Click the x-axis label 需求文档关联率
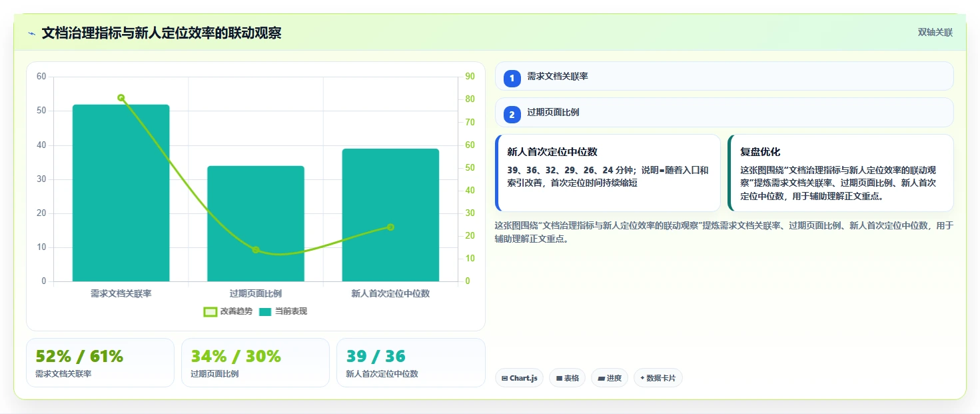Viewport: 980px width, 414px height. (x=121, y=293)
